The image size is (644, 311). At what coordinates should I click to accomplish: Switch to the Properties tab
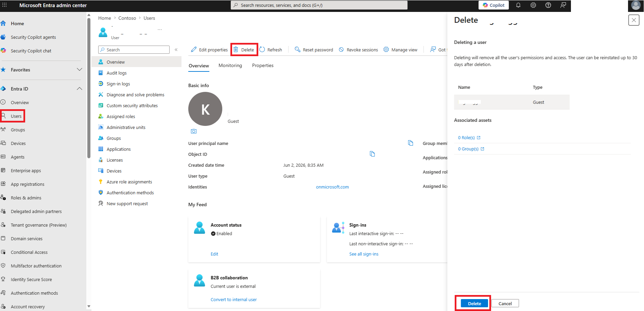263,65
